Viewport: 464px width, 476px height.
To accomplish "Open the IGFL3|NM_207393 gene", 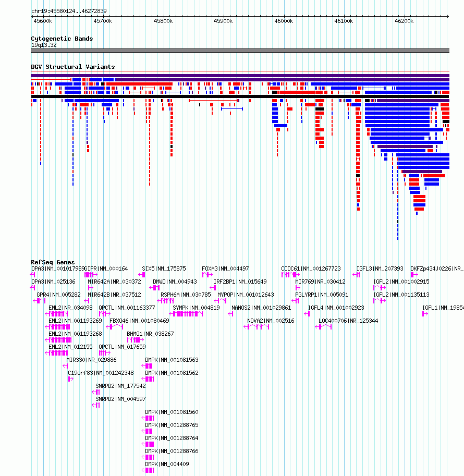I will click(x=380, y=268).
